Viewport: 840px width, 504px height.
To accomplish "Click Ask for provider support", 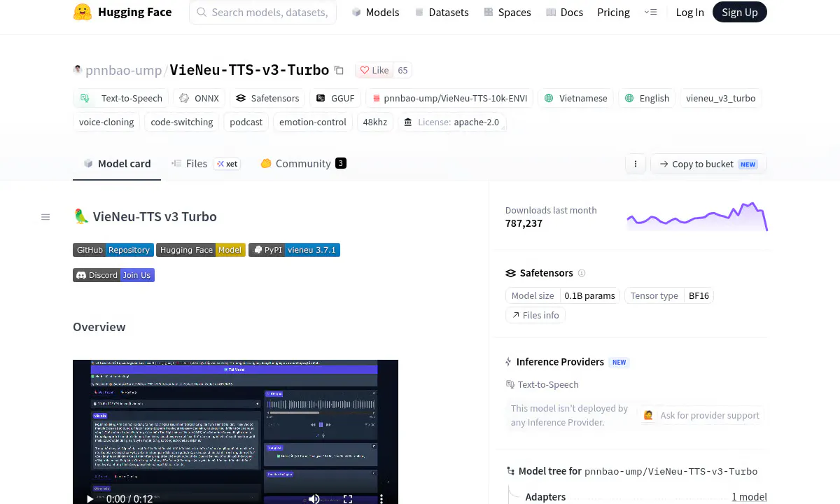I will 701,415.
